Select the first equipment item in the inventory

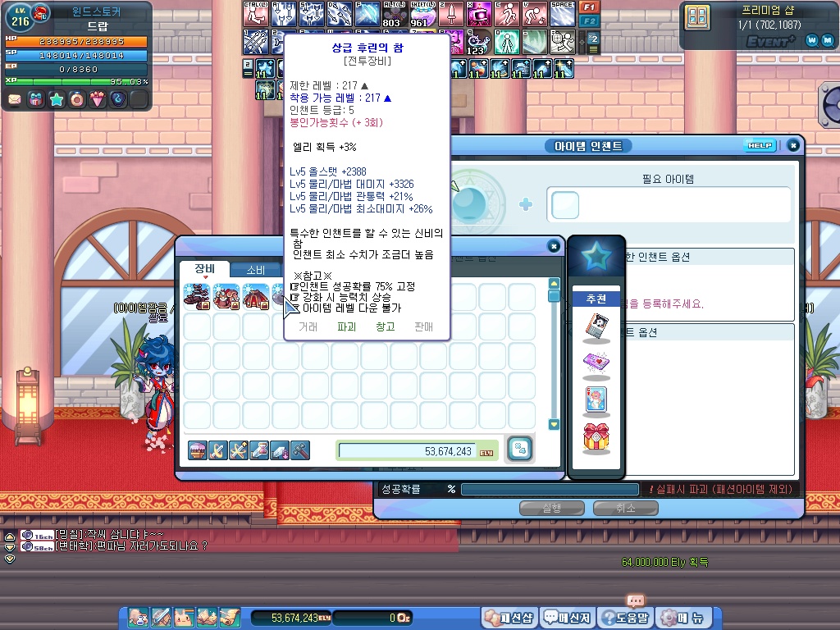pos(196,296)
